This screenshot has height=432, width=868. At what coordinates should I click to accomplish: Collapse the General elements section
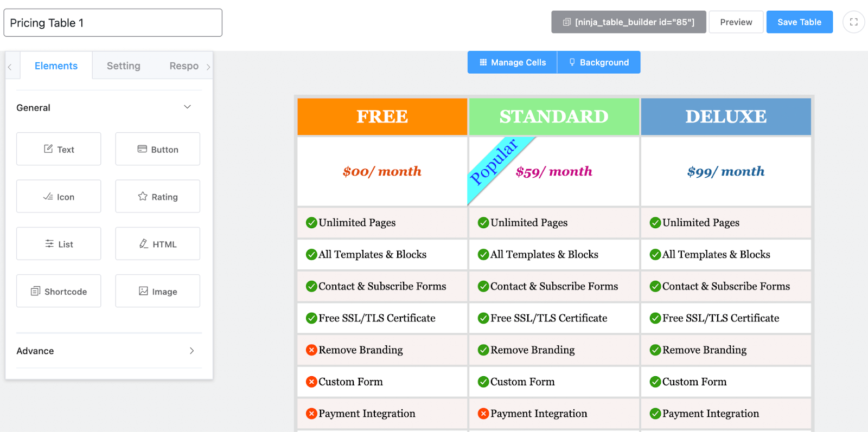point(187,107)
